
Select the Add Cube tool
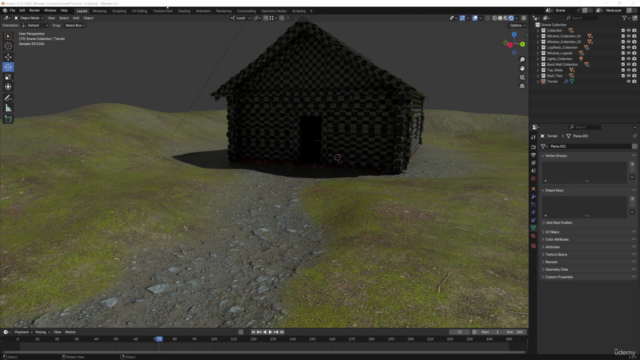point(8,119)
